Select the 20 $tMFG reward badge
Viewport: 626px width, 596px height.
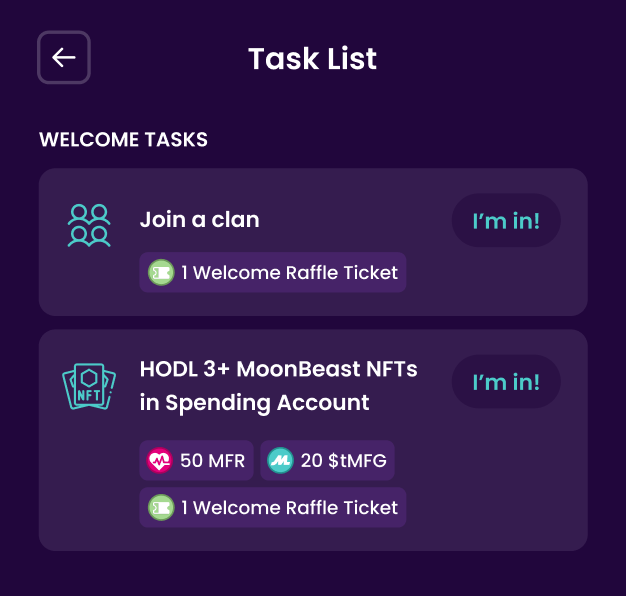click(327, 460)
